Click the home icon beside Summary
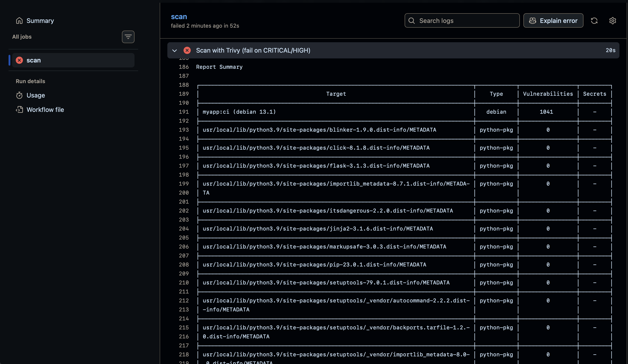 click(x=19, y=21)
